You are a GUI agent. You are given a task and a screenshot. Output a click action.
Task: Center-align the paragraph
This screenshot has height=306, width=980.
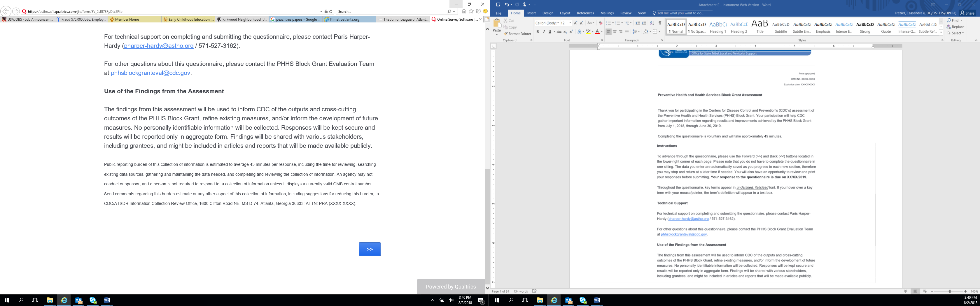[615, 32]
